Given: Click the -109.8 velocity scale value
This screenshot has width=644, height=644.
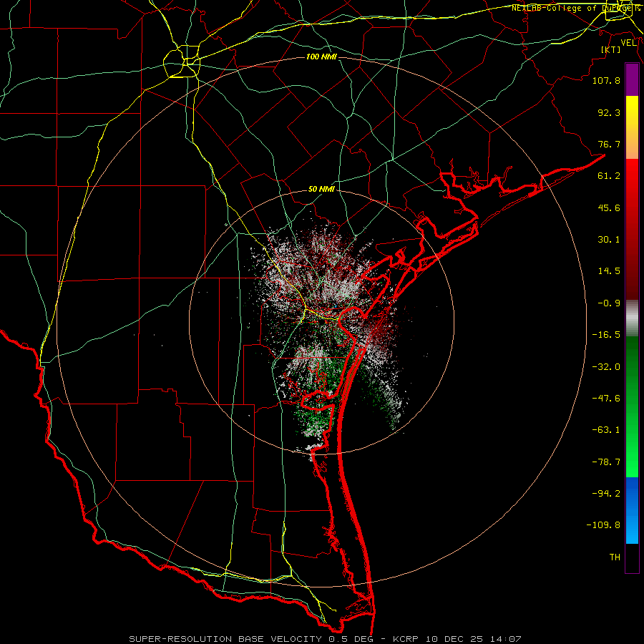Looking at the screenshot, I should point(603,525).
